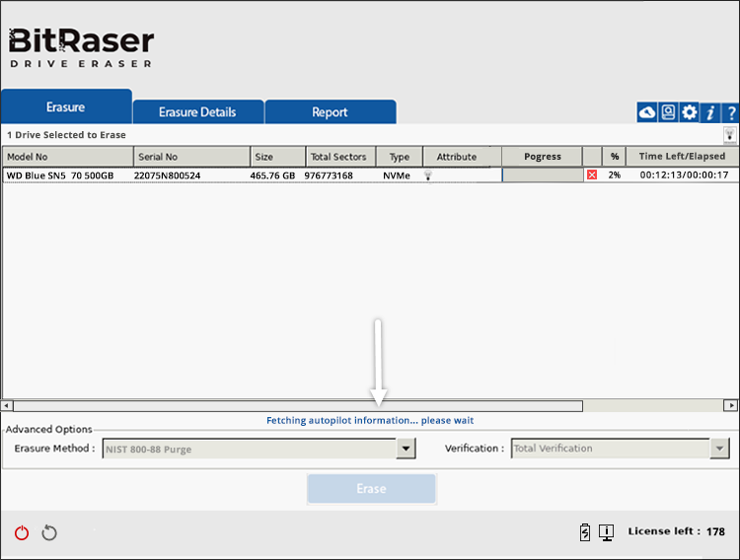This screenshot has width=740, height=560.
Task: Click the horizontal scrollbar right arrow
Action: (730, 405)
